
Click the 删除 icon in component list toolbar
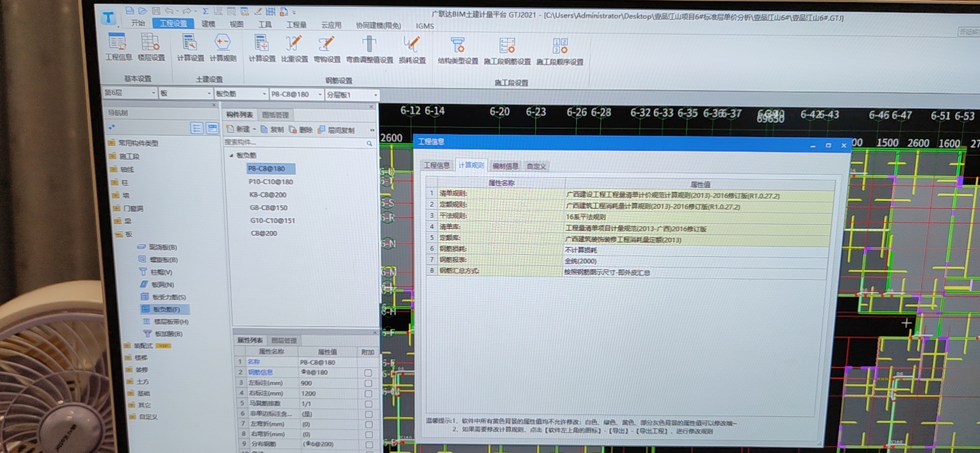click(x=301, y=130)
